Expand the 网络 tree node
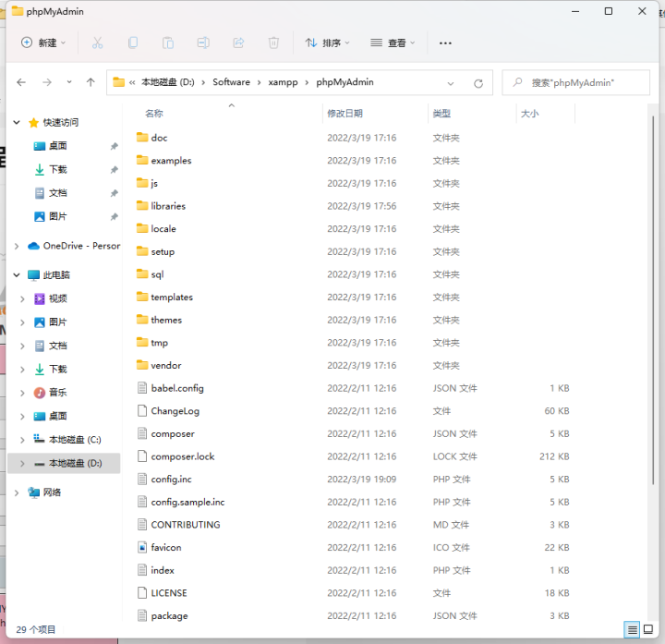This screenshot has width=665, height=644. click(17, 492)
